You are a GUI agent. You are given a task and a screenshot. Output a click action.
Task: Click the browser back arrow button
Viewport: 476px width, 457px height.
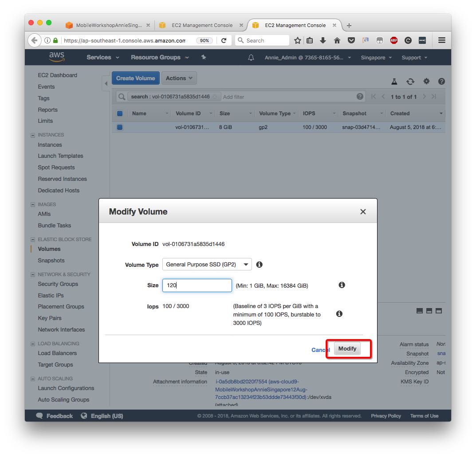35,40
